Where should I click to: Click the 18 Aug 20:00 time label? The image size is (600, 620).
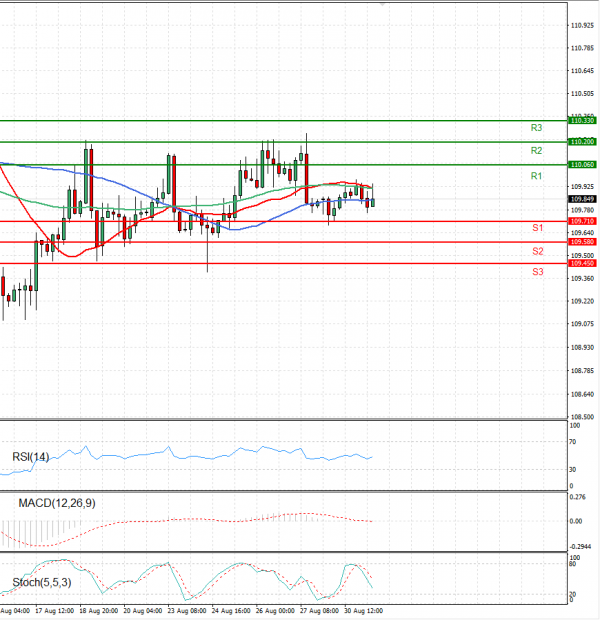(x=98, y=611)
